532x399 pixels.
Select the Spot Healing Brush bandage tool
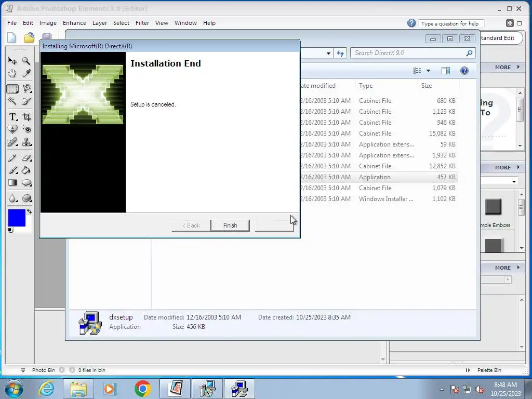coord(12,142)
